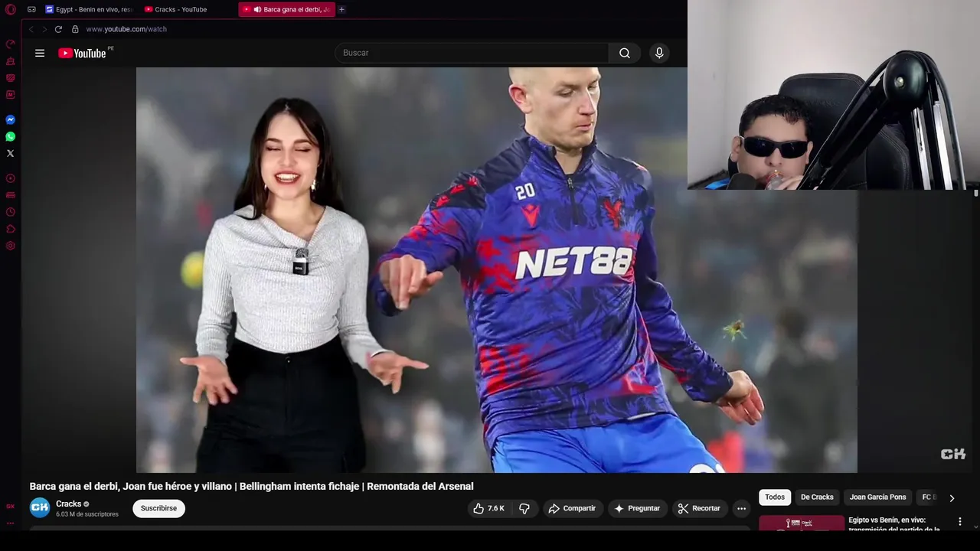Focus the address bar youtube.com/watch URL
This screenshot has height=551, width=980.
(126, 29)
